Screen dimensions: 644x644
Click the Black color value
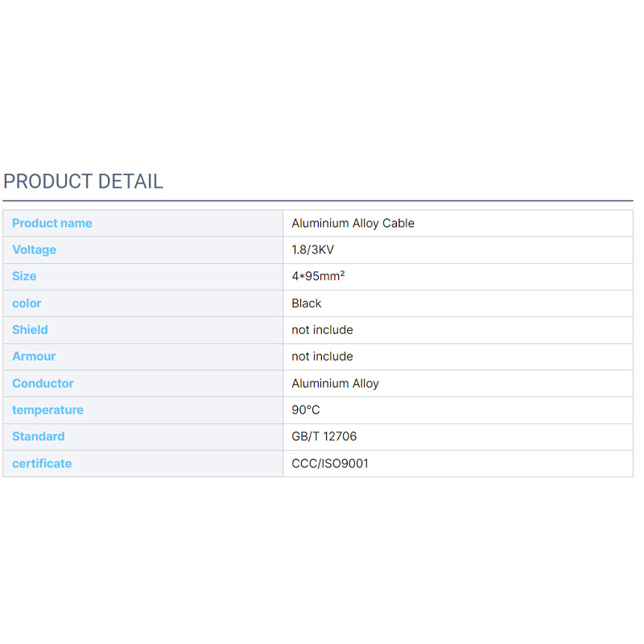point(306,303)
